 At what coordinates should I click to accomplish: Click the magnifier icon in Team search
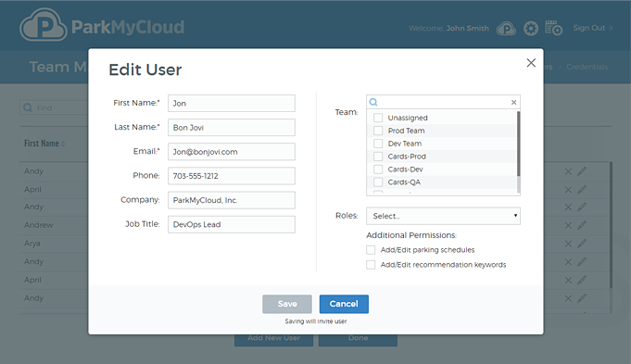(x=373, y=102)
